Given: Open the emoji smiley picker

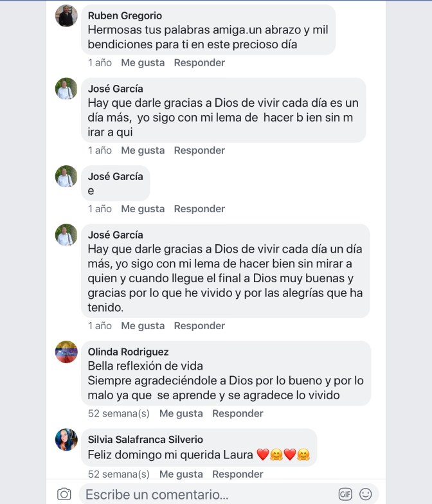Looking at the screenshot, I should 366,494.
